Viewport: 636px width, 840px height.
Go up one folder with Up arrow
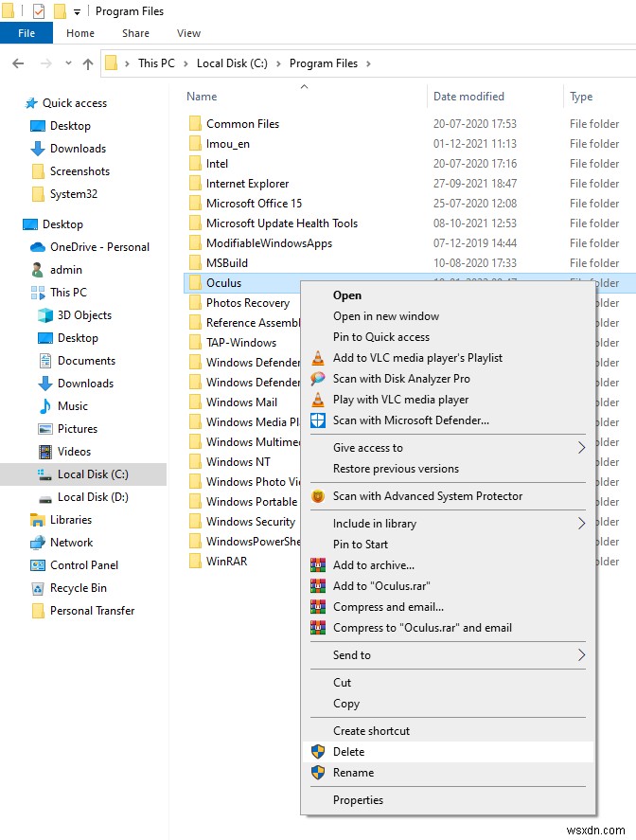point(88,63)
